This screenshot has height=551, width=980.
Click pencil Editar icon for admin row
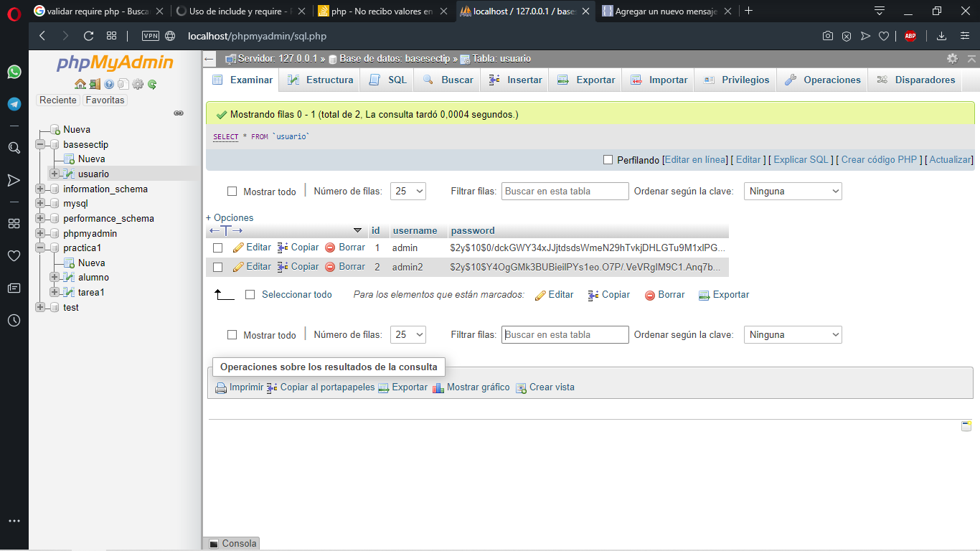(238, 248)
